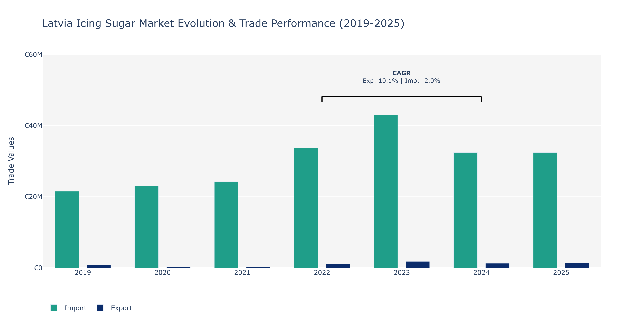
Task: Click the 2020 x-axis label
Action: [x=162, y=272]
